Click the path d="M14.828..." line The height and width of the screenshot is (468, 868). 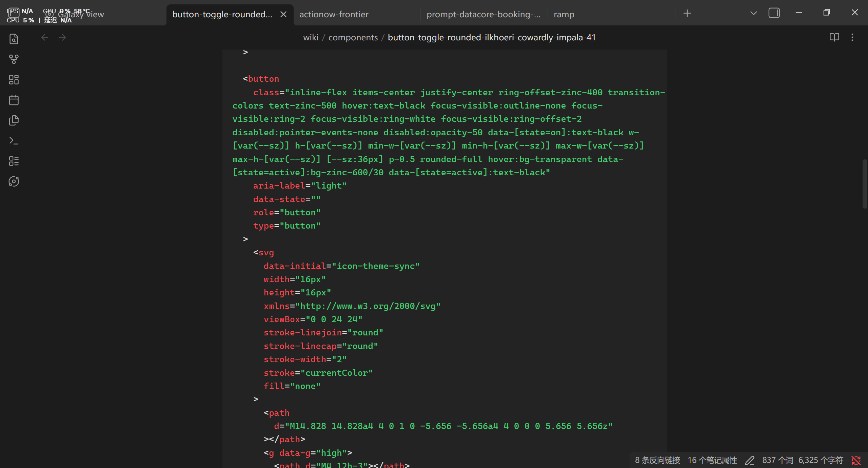tap(443, 426)
